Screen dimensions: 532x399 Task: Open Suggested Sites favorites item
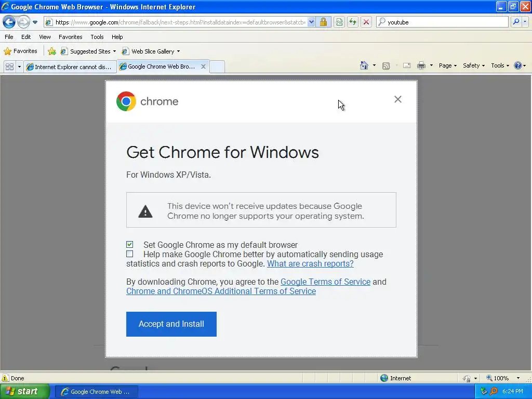click(x=86, y=51)
